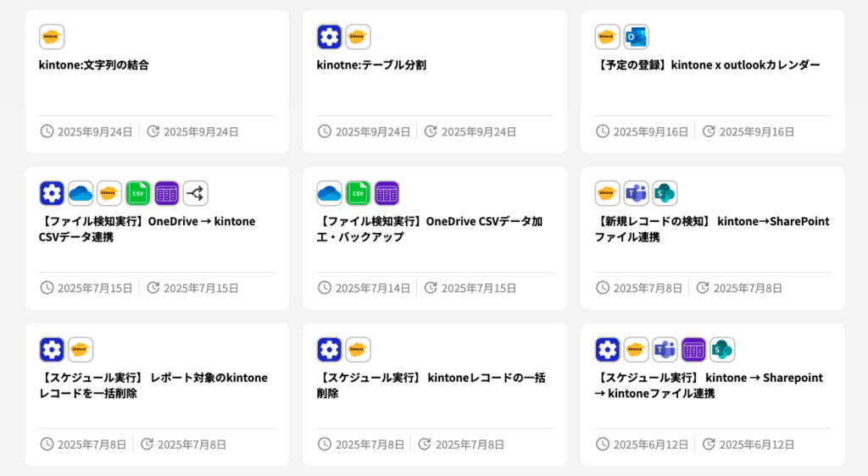Click the gear icon in the レポート対象のkintone card
The width and height of the screenshot is (868, 476).
click(x=52, y=349)
